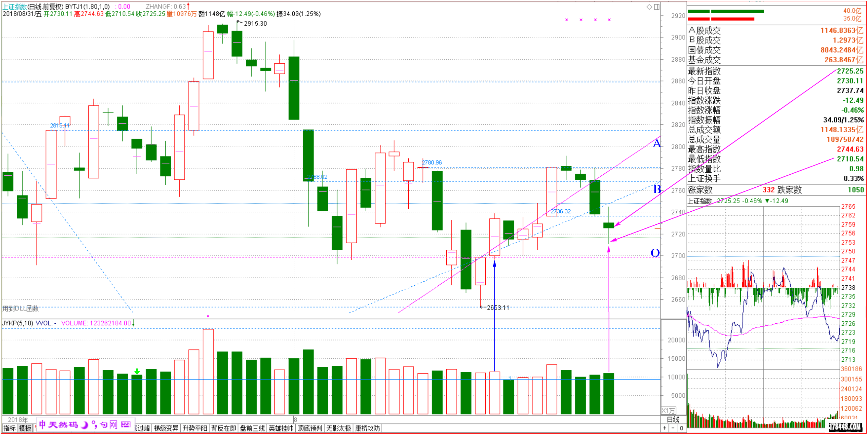This screenshot has height=435, width=868.
Task: Open the 指标 tab
Action: 10,428
